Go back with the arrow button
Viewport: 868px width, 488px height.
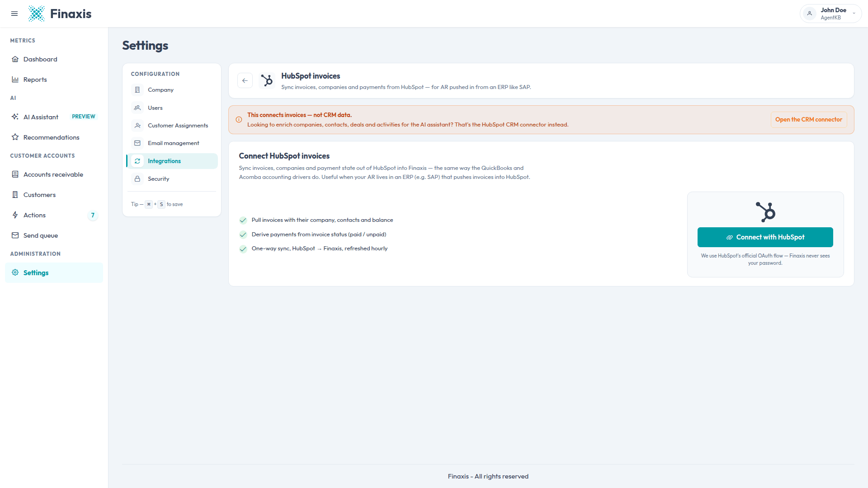click(245, 80)
